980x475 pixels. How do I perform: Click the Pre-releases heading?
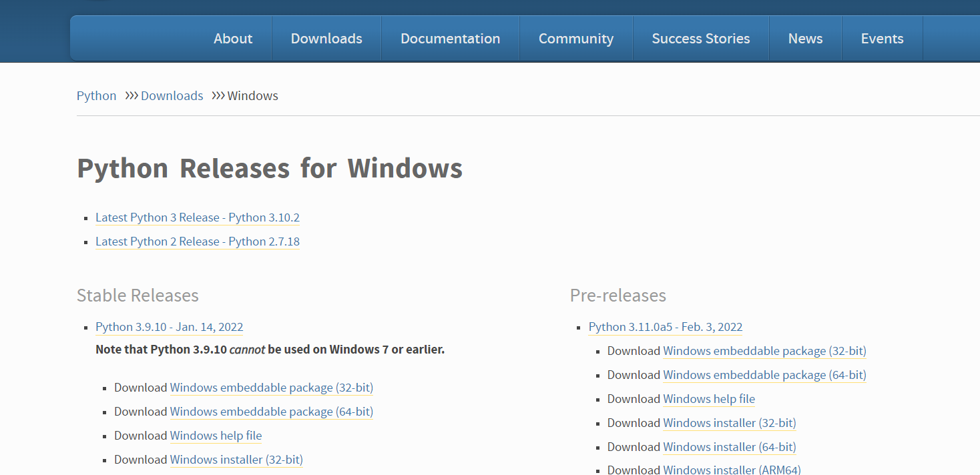tap(618, 295)
